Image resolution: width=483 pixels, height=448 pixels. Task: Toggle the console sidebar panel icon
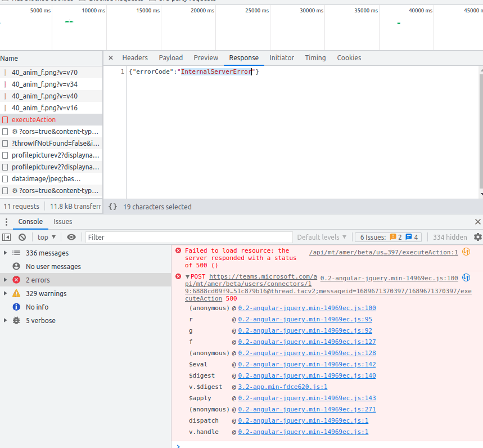(7, 237)
